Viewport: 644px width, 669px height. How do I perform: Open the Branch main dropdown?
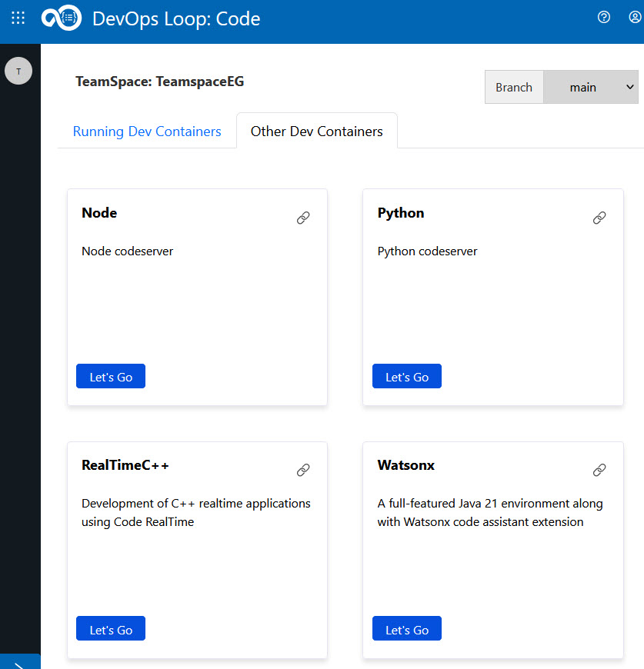coord(591,88)
